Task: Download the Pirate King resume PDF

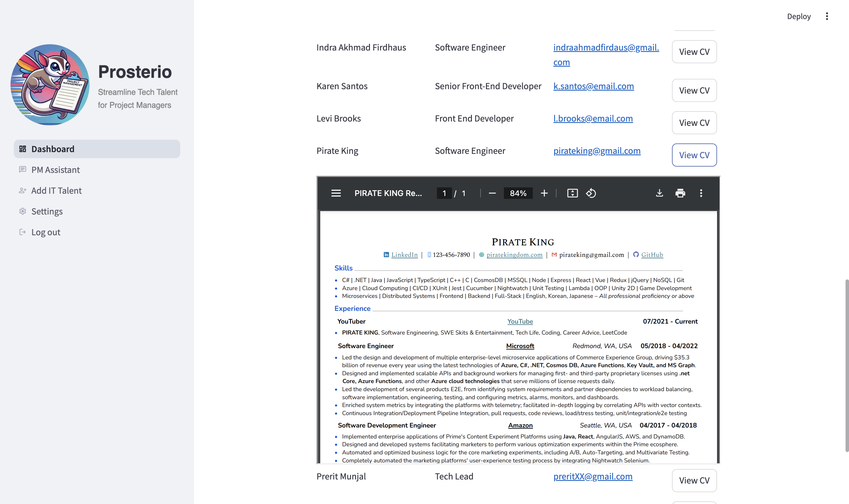Action: [x=659, y=193]
